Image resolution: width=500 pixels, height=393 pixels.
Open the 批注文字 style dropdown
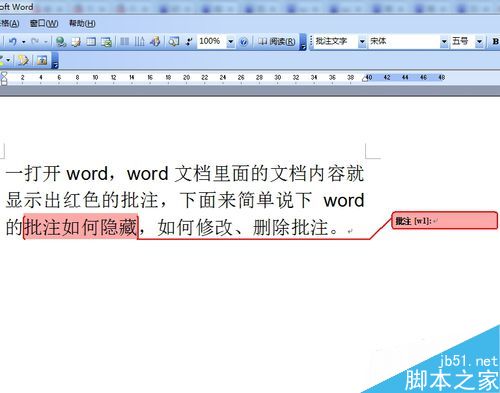[x=362, y=42]
